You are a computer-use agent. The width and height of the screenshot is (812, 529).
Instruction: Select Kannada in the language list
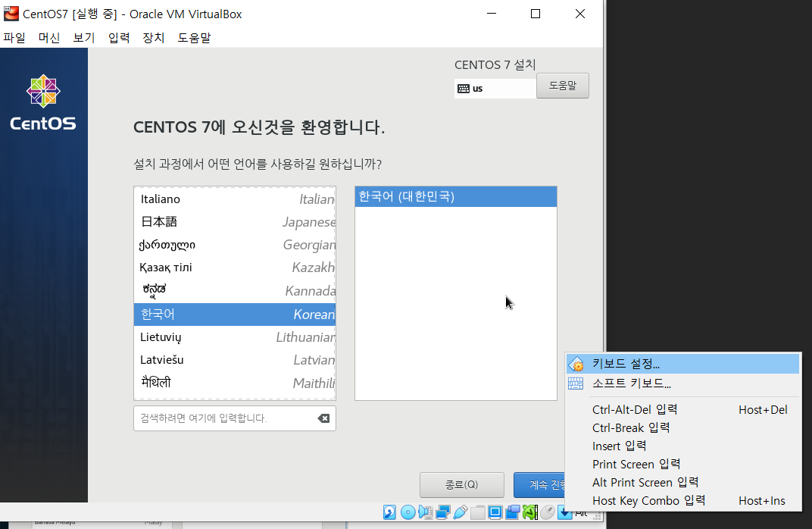click(x=235, y=291)
